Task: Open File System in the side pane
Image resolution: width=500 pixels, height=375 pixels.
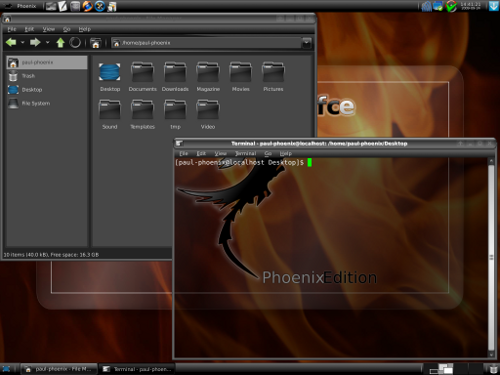Action: pos(47,103)
